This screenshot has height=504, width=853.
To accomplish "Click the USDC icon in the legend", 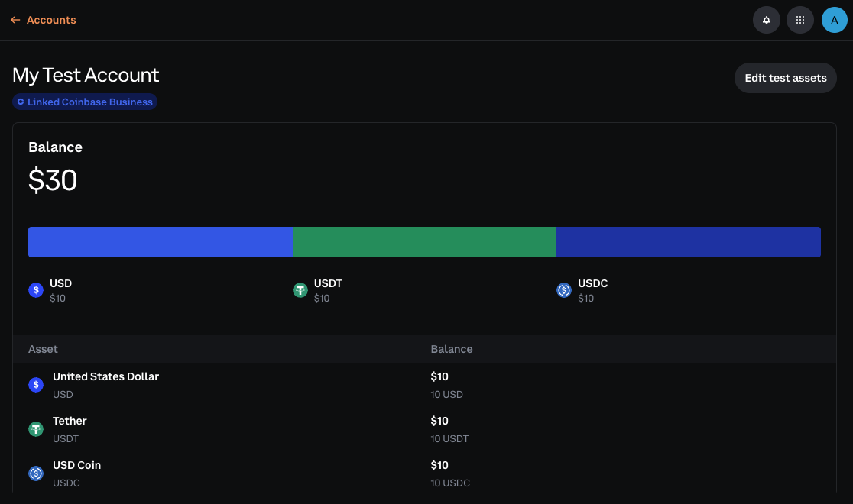I will pos(564,290).
